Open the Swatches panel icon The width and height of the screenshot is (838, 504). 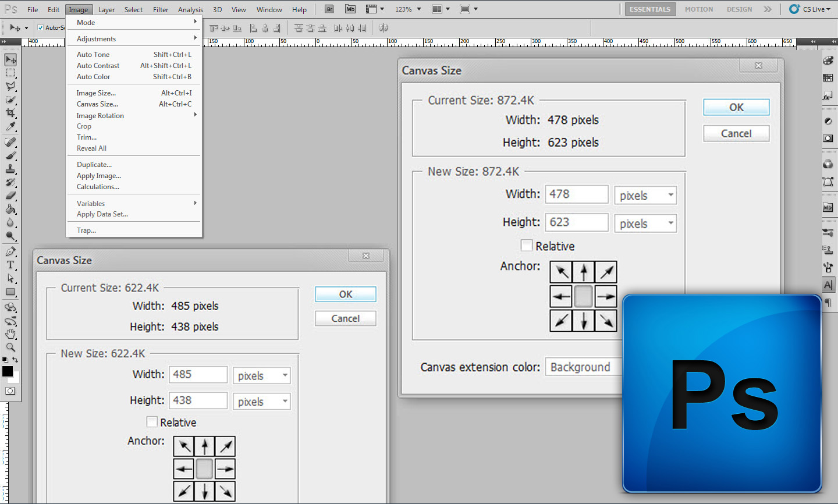point(828,78)
